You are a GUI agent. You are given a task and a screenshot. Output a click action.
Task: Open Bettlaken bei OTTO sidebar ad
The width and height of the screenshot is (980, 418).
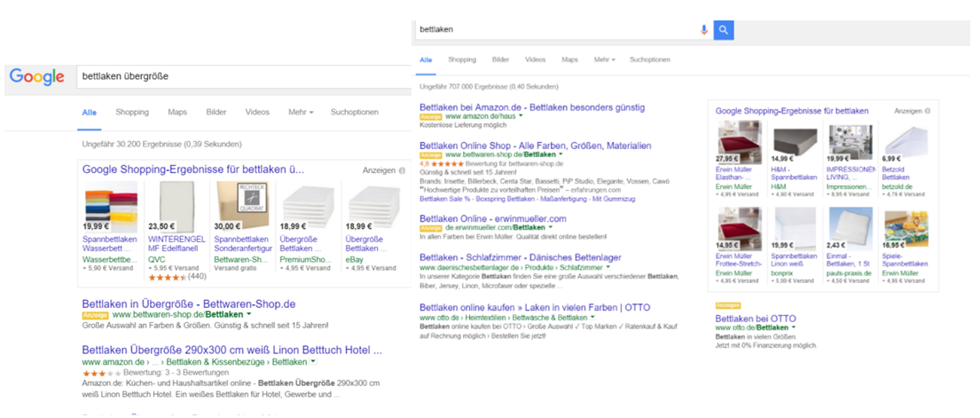pos(756,319)
